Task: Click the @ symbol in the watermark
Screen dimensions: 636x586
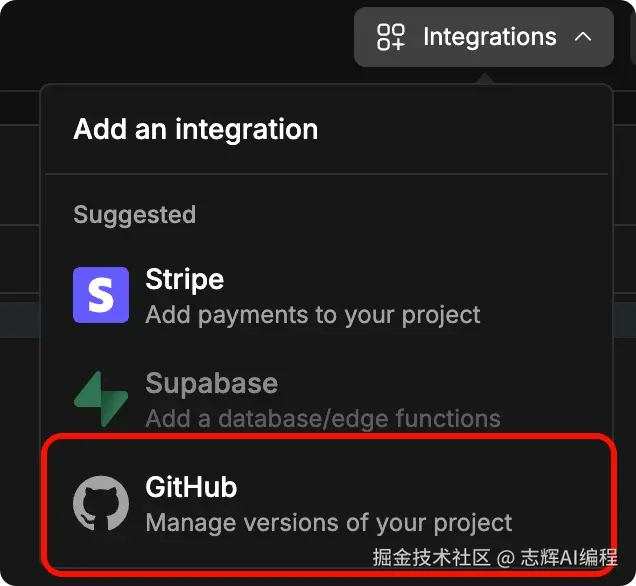Action: 507,557
